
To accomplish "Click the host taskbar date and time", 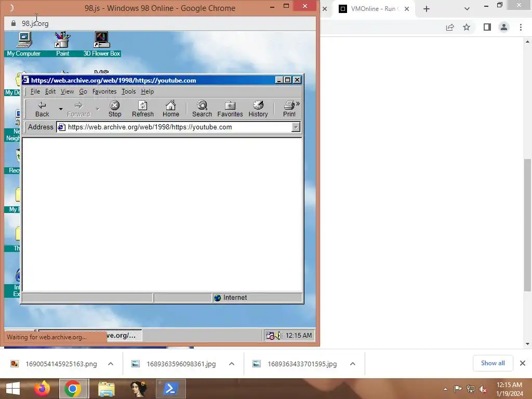I will (x=509, y=389).
